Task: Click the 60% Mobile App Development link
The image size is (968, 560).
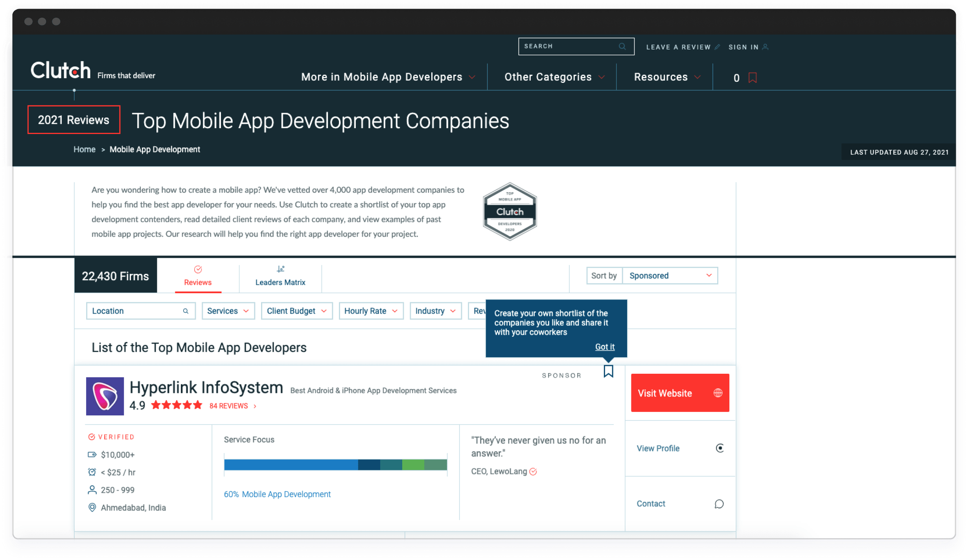Action: tap(277, 494)
